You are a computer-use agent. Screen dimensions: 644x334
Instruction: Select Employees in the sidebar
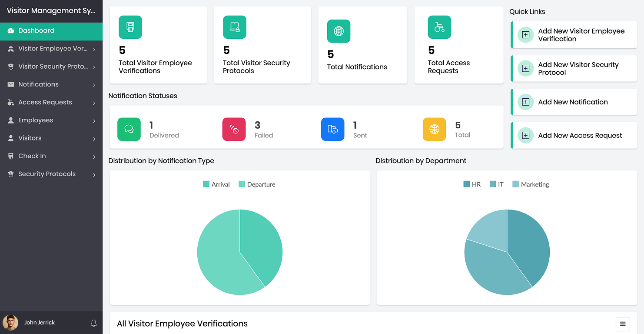coord(36,120)
